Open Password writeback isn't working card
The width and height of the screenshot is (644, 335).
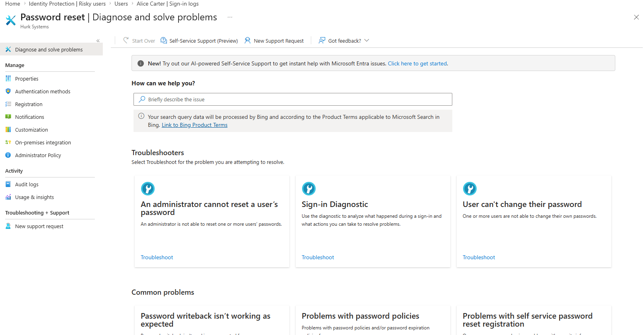[x=212, y=320]
